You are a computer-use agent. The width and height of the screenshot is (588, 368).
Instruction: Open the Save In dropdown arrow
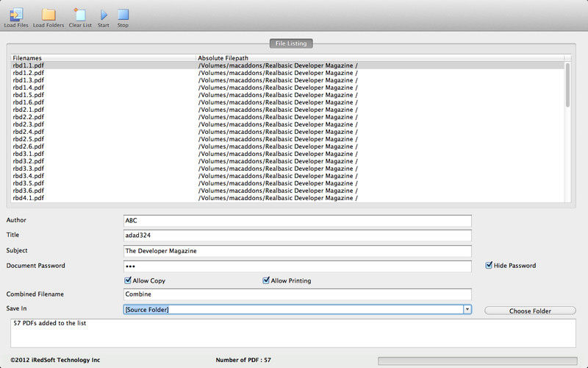(467, 309)
